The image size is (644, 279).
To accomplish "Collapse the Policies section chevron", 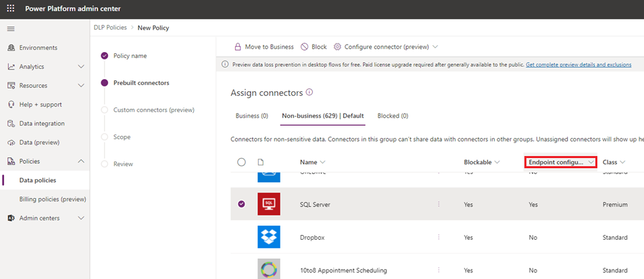I will pos(81,161).
